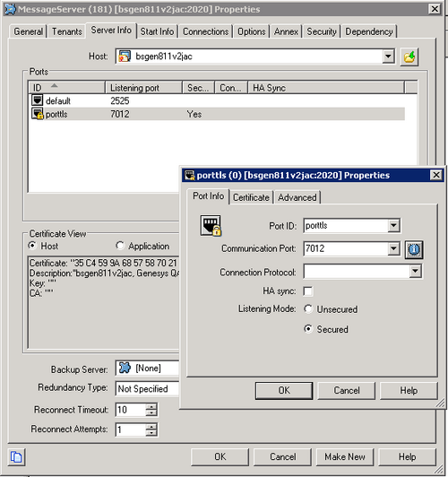The height and width of the screenshot is (477, 448).
Task: Select Application certificate view option
Action: 120,246
